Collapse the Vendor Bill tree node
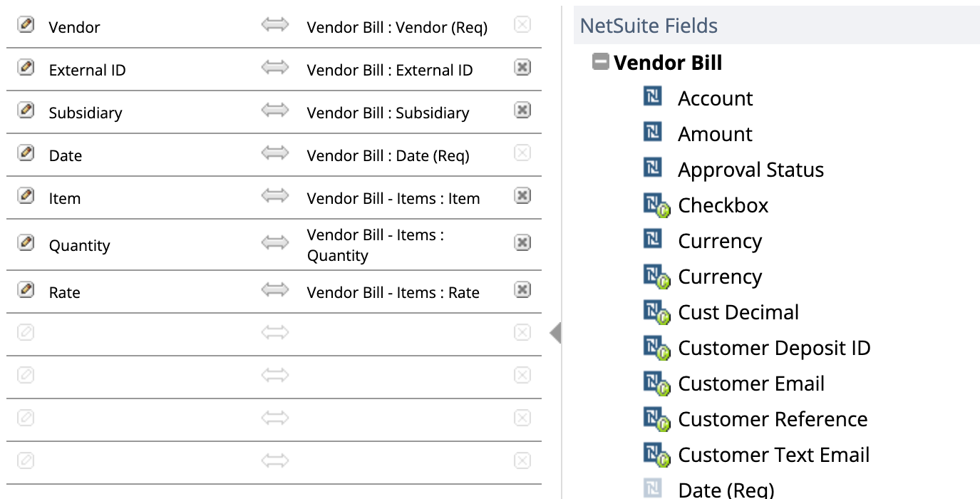The width and height of the screenshot is (980, 499). click(x=601, y=62)
